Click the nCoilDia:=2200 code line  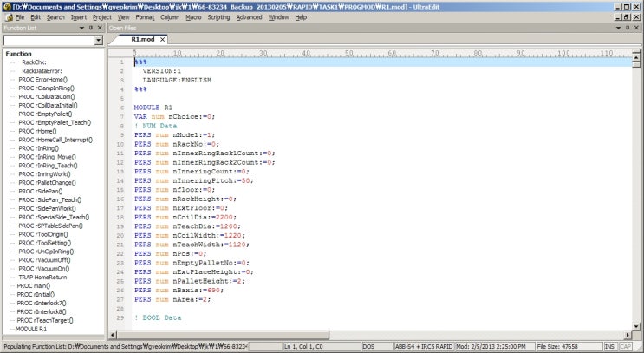[x=185, y=218]
